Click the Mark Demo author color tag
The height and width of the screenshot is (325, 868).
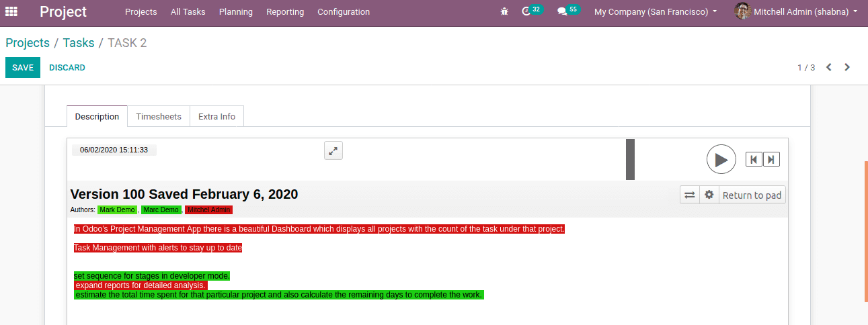[117, 210]
